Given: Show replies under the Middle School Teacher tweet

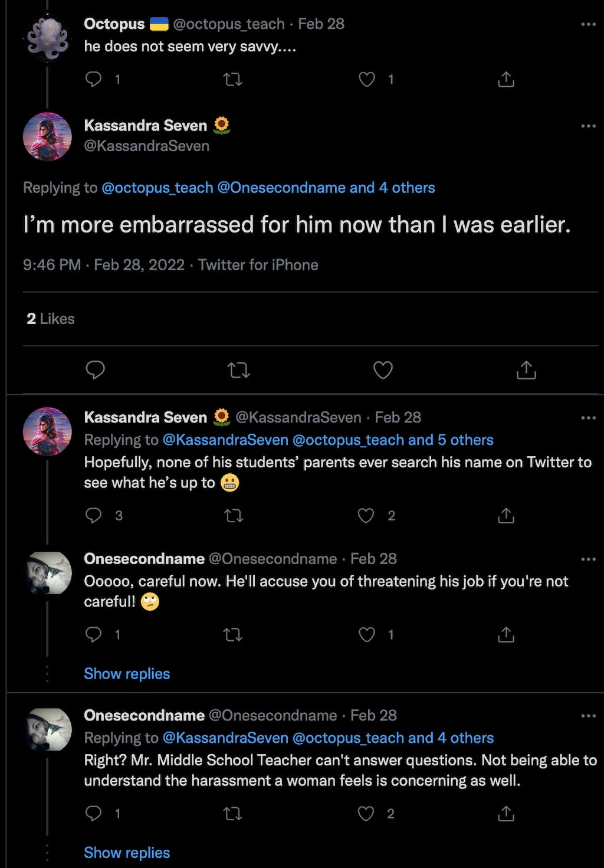Looking at the screenshot, I should point(127,852).
